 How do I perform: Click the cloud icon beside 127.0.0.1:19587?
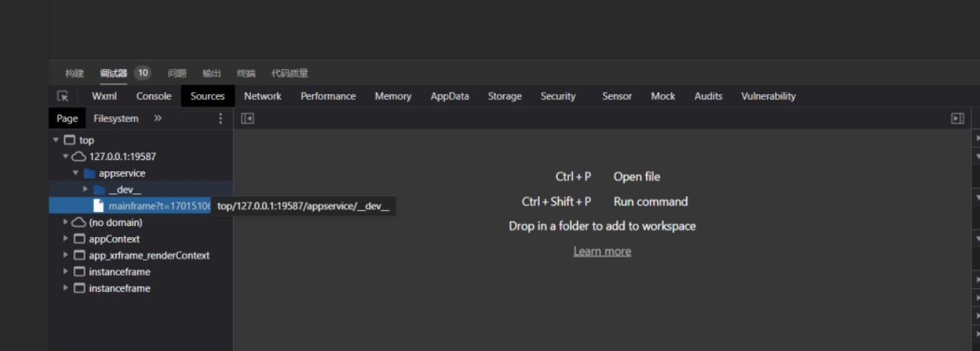click(78, 157)
